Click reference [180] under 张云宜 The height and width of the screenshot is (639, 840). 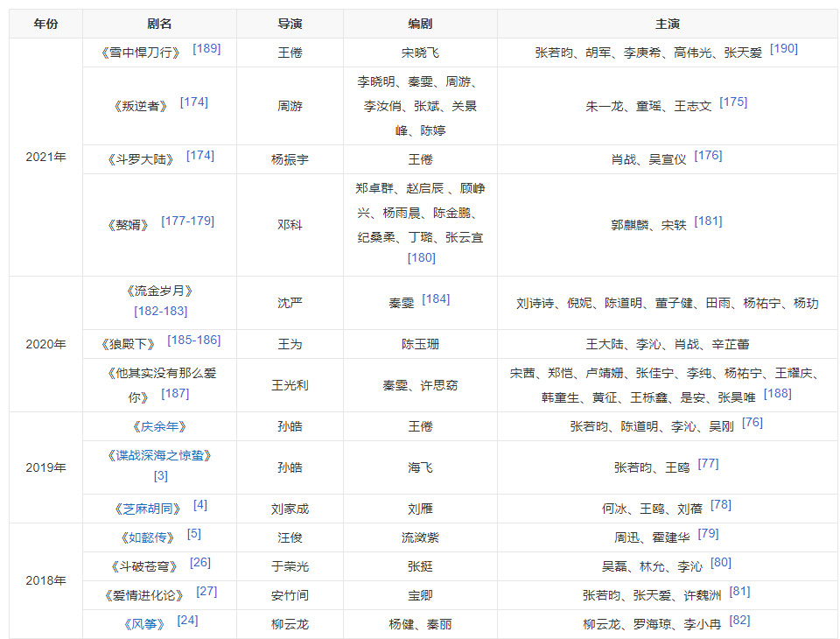pyautogui.click(x=421, y=257)
